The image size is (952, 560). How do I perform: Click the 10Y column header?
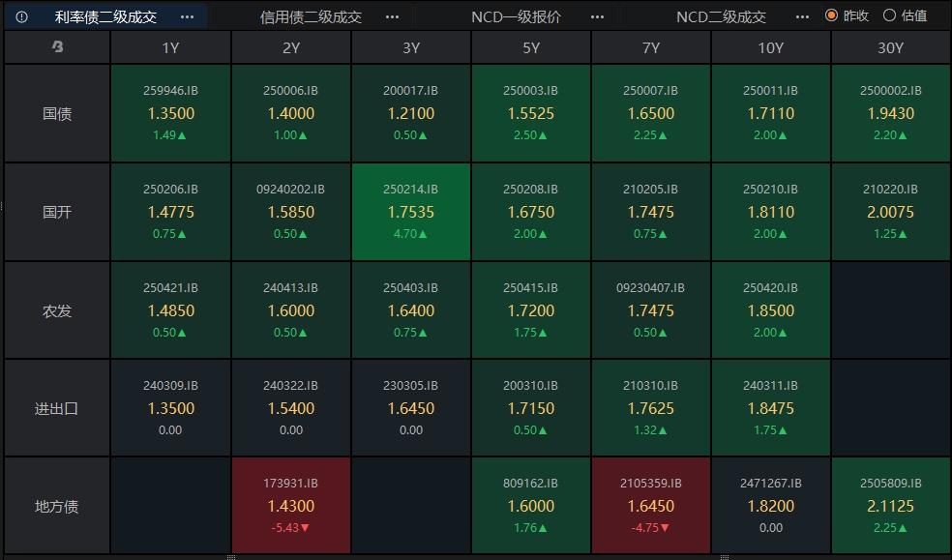click(x=770, y=47)
